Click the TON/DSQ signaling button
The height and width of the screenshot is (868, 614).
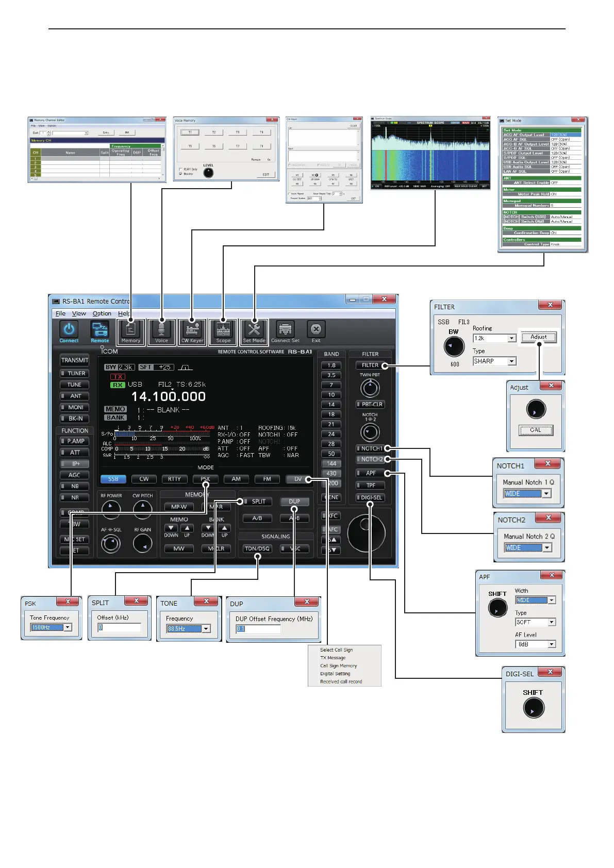tap(257, 548)
